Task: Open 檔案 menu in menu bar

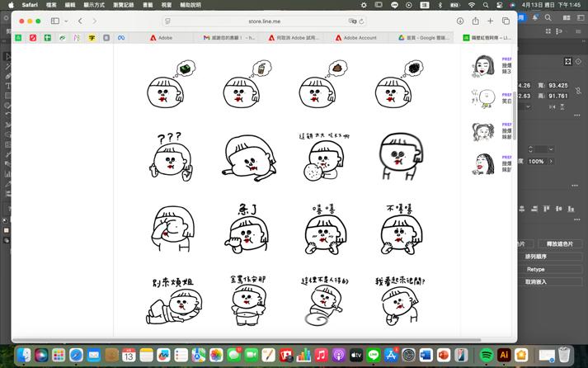Action: point(51,5)
